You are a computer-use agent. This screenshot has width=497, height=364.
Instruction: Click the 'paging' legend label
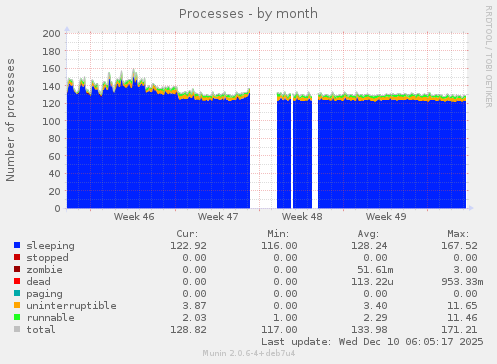(44, 294)
